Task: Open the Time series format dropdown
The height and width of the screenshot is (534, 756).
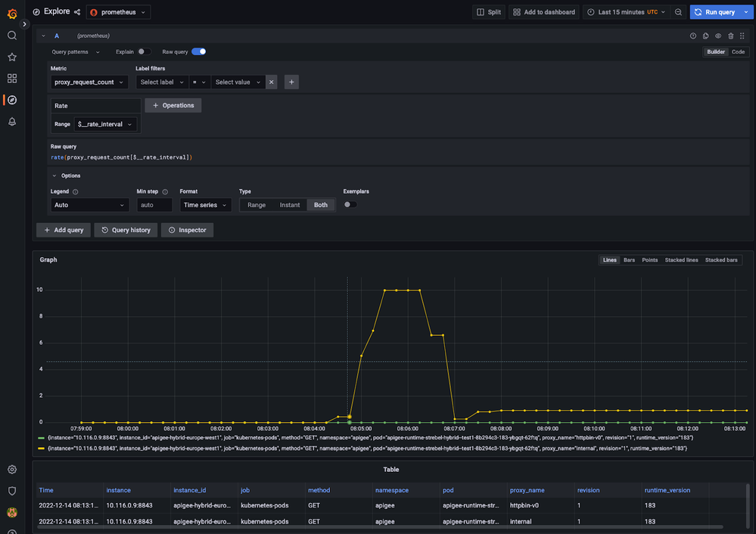Action: pyautogui.click(x=205, y=205)
